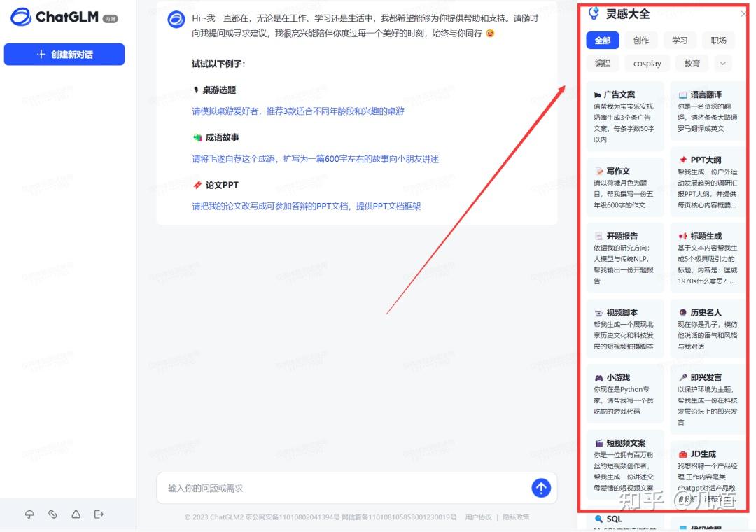This screenshot has width=756, height=532.
Task: Click the environmental speech prompt text
Action: pyautogui.click(x=707, y=405)
